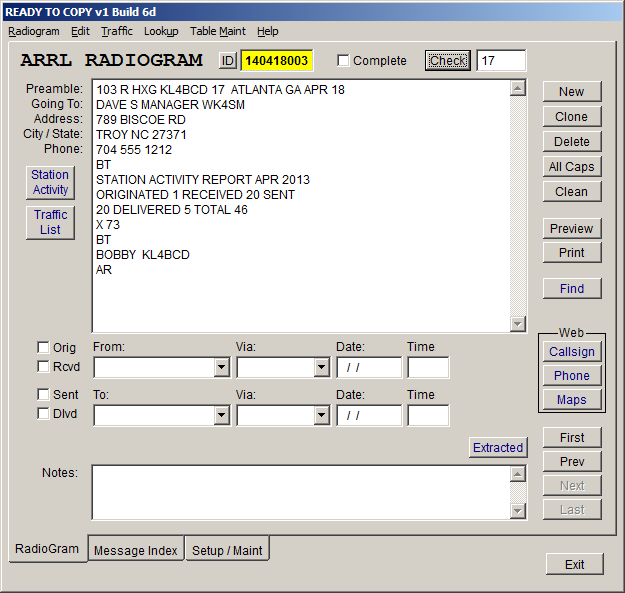Print the radiogram
The height and width of the screenshot is (593, 625).
(x=572, y=253)
